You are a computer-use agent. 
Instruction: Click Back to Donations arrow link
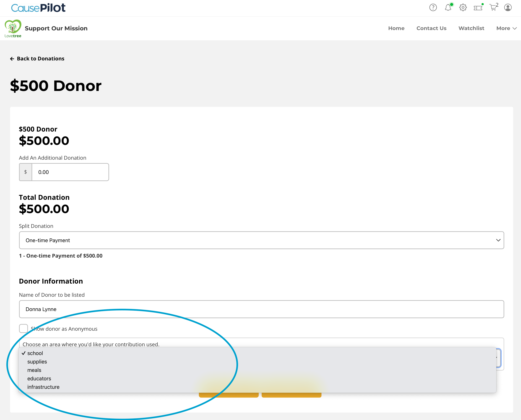click(x=37, y=58)
